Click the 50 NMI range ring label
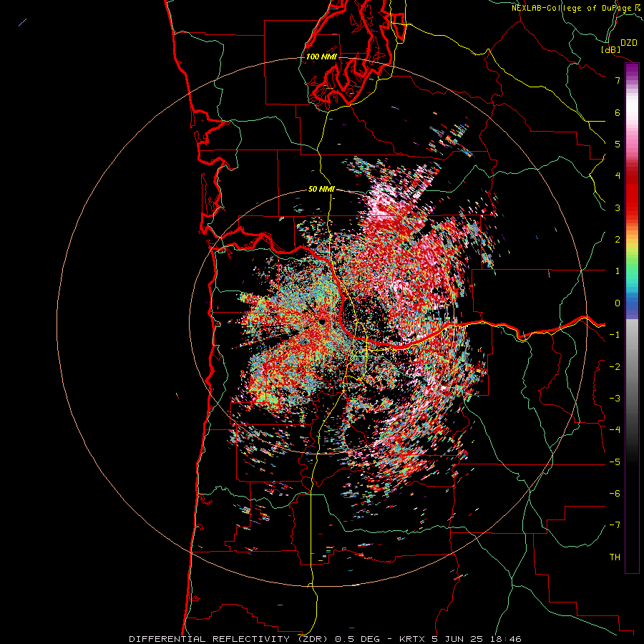The image size is (644, 644). (x=321, y=189)
